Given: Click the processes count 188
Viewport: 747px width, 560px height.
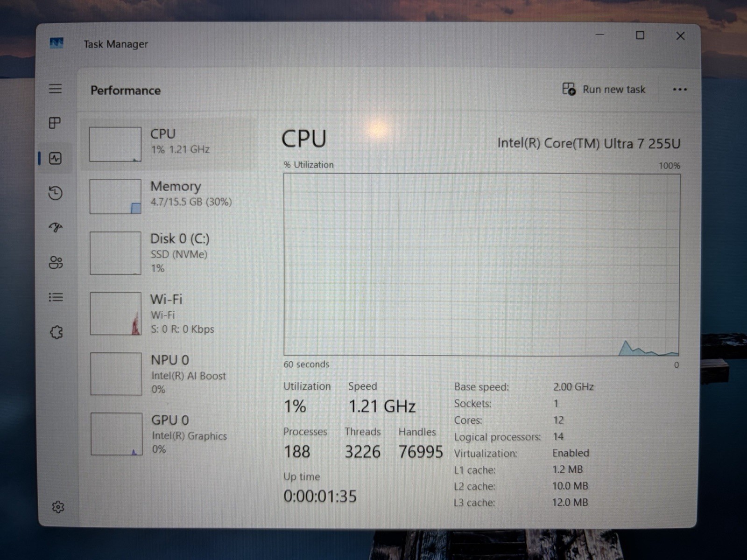Looking at the screenshot, I should tap(297, 452).
